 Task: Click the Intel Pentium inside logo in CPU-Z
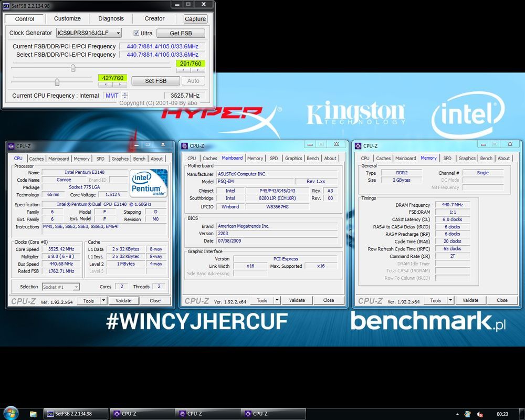click(x=149, y=183)
